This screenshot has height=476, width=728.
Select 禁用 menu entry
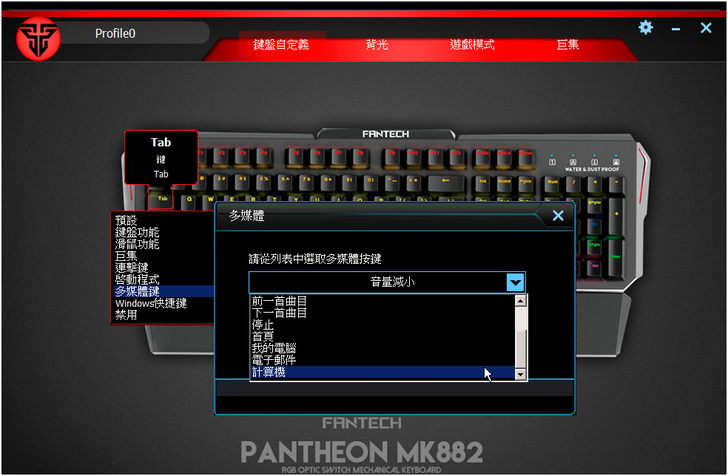(x=162, y=315)
